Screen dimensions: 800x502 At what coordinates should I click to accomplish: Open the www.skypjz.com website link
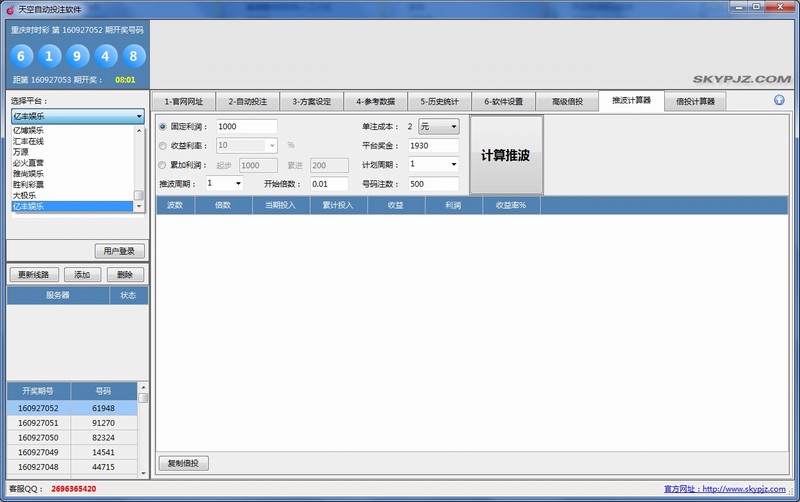click(746, 489)
